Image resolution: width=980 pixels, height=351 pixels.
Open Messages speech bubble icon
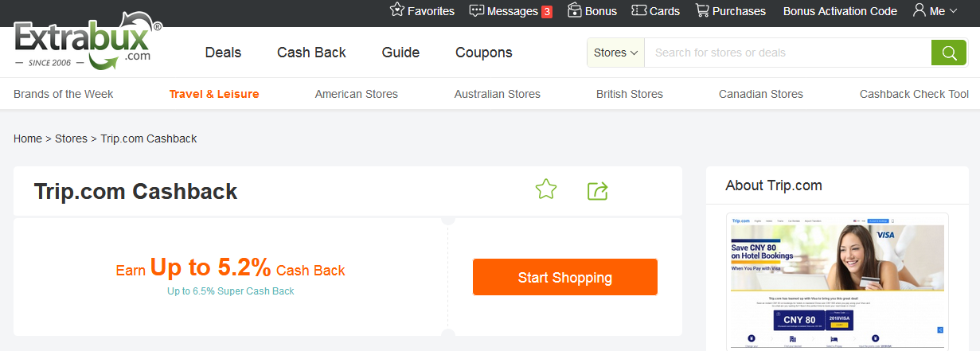pyautogui.click(x=477, y=10)
